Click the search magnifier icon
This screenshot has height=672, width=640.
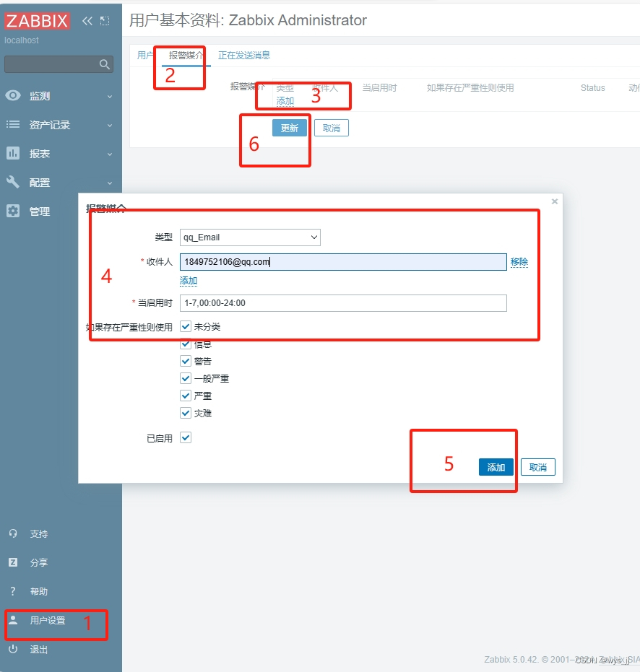click(104, 64)
